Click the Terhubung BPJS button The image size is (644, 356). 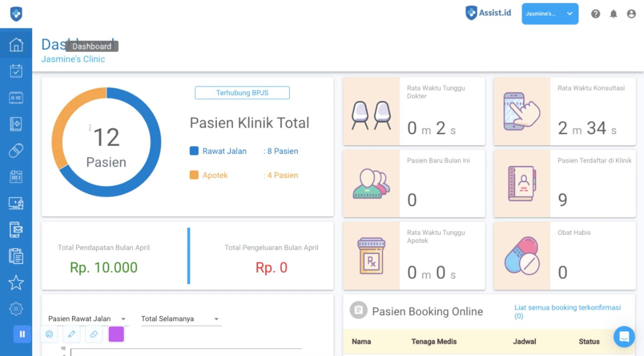[242, 93]
